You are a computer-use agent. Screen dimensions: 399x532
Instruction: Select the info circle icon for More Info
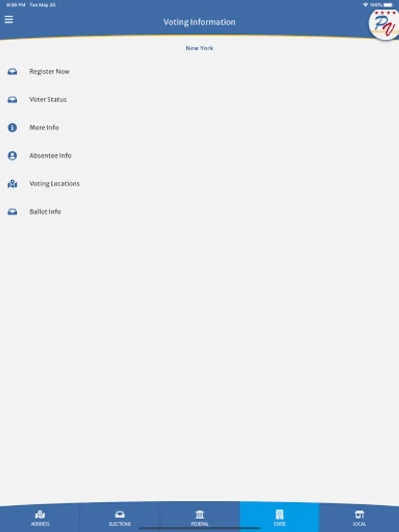(12, 128)
